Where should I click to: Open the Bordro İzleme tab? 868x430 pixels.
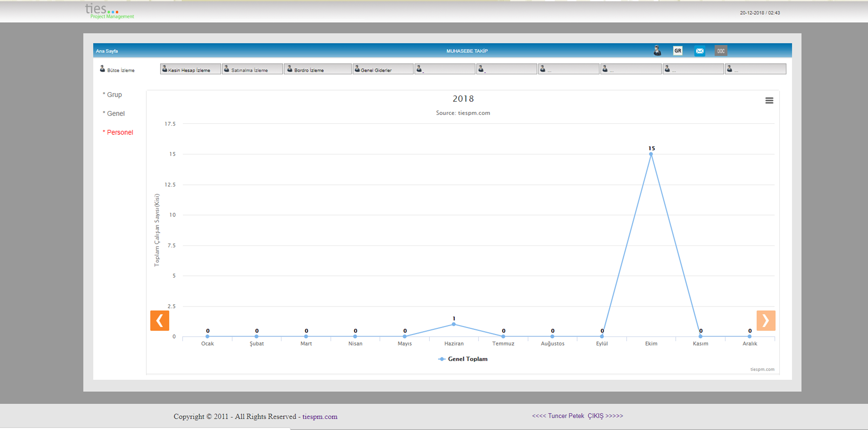[318, 69]
